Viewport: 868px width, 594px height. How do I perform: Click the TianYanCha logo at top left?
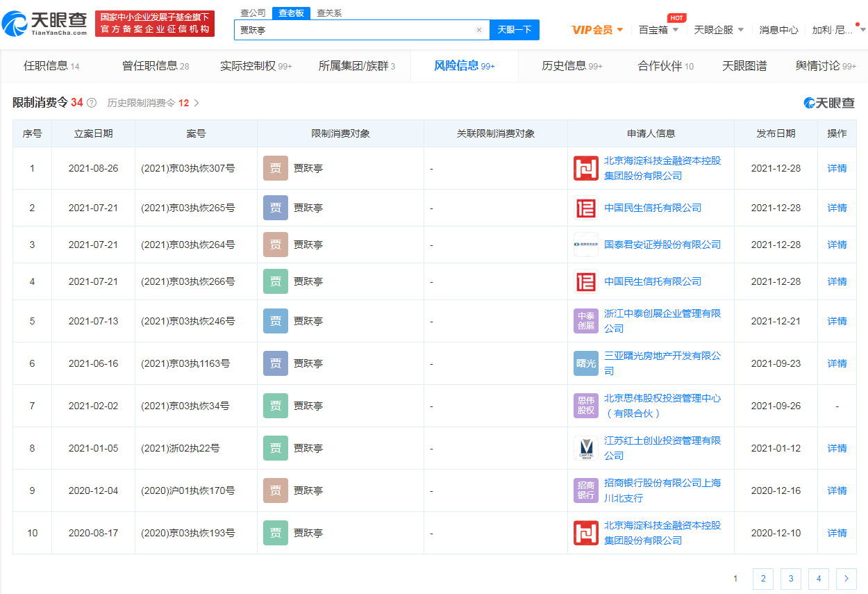[x=45, y=24]
